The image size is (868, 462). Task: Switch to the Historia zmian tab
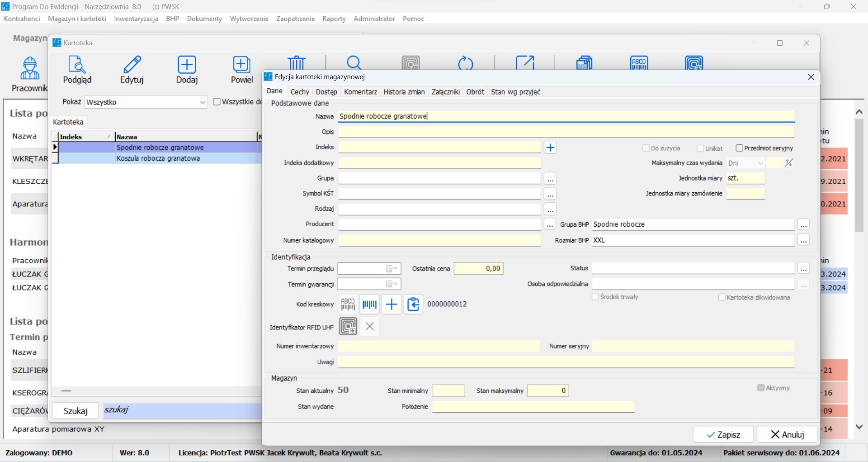(x=404, y=92)
